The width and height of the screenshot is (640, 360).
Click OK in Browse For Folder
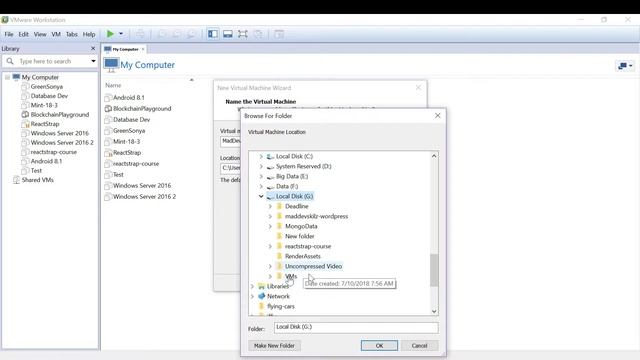(379, 346)
